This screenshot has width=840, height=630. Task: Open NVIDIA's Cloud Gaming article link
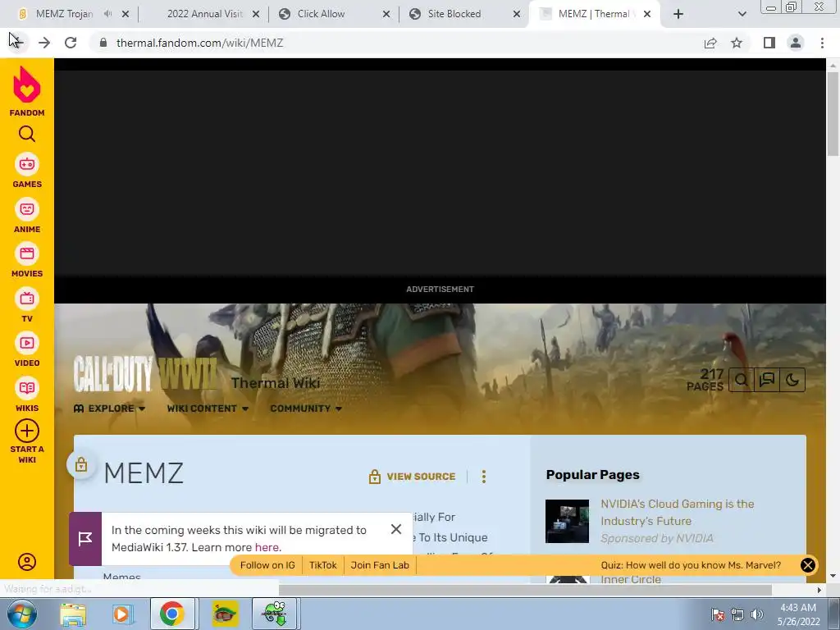tap(677, 512)
